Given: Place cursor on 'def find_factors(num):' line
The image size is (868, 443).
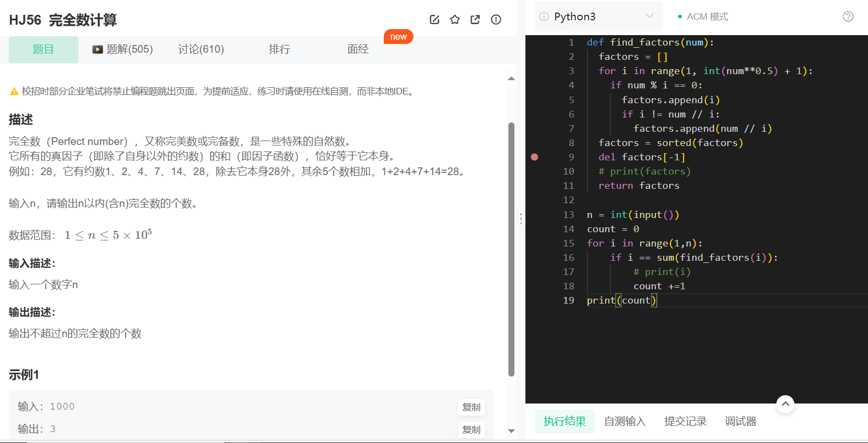Looking at the screenshot, I should coord(651,42).
